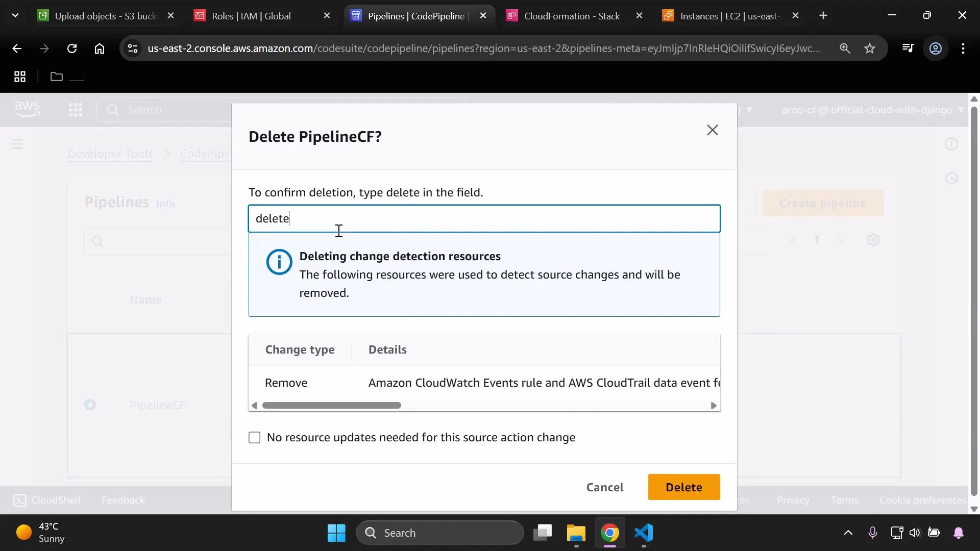
Task: Bookmark this page with the star icon
Action: coord(870,48)
